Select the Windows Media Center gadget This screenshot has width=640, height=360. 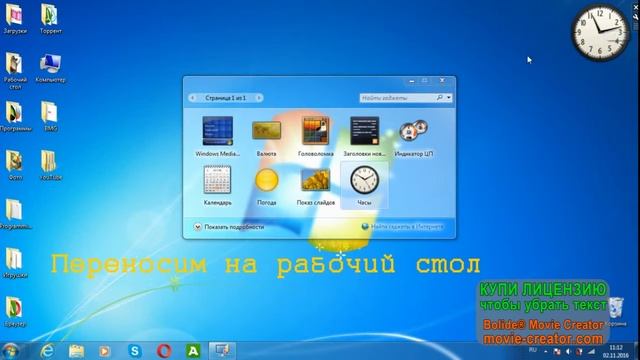tap(218, 136)
